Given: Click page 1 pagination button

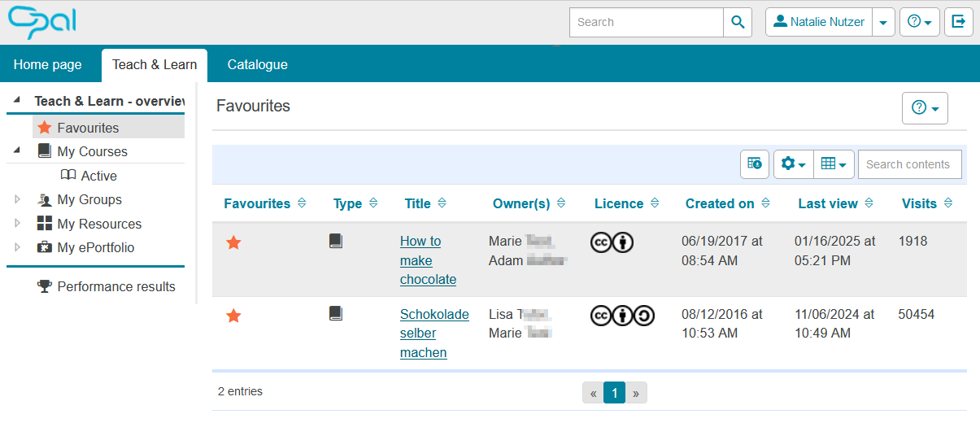Looking at the screenshot, I should coord(614,394).
